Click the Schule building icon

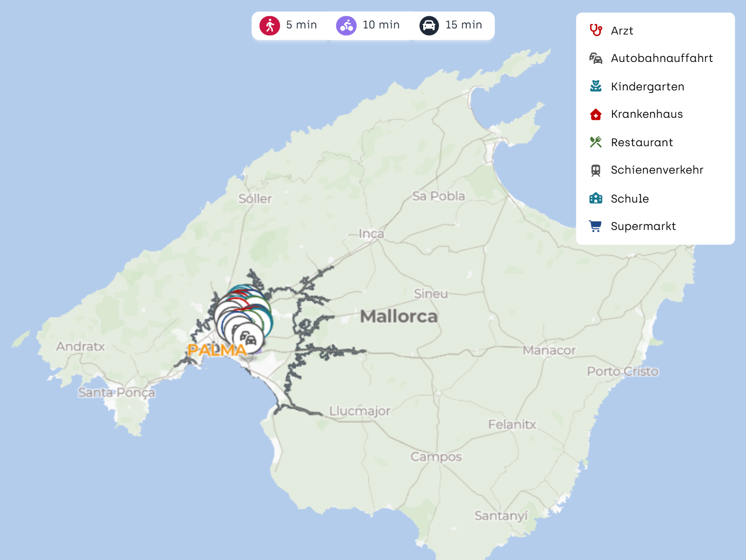[596, 199]
